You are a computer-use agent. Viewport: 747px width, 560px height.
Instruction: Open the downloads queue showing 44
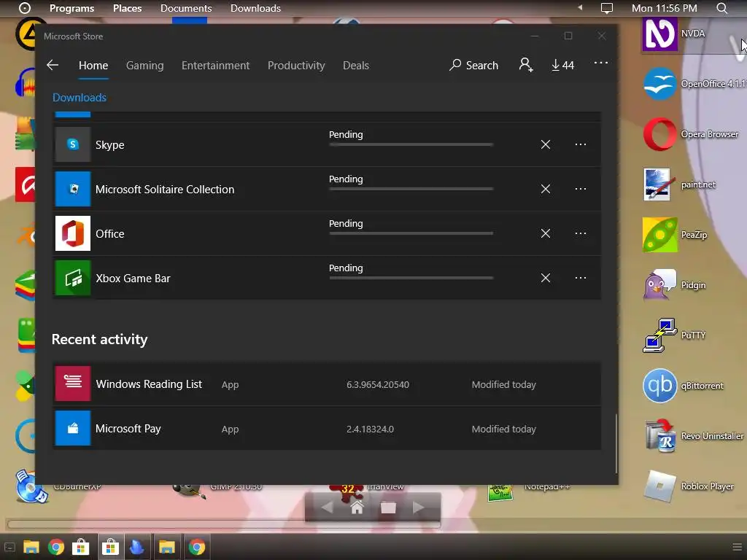click(562, 65)
